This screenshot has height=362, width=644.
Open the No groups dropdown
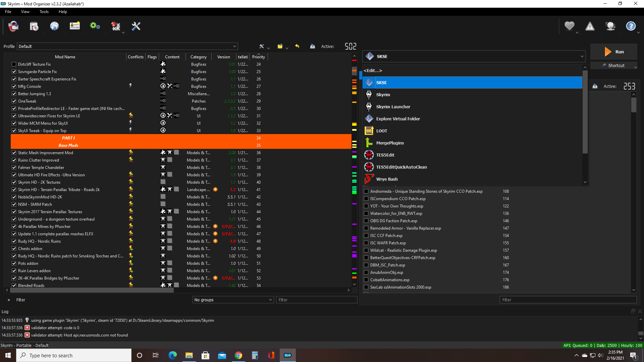(233, 300)
